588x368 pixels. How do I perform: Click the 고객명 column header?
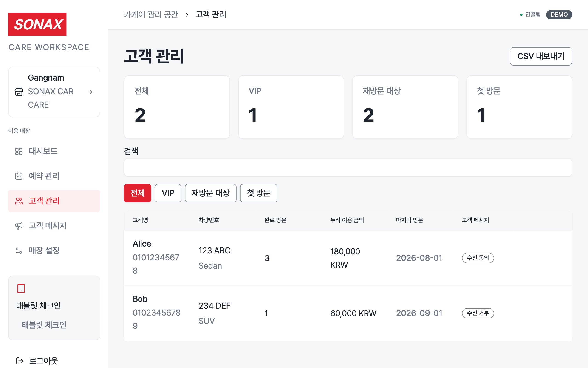140,220
